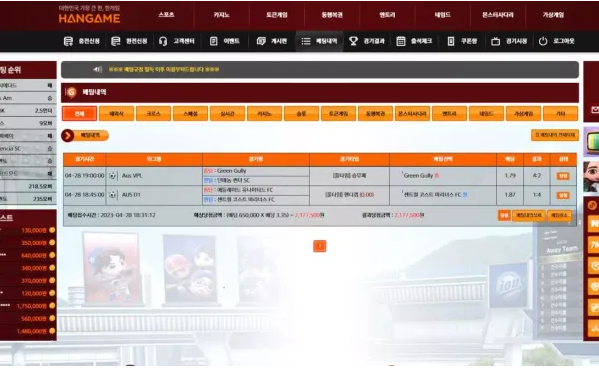
Task: Click the Aus VPL league cell
Action: [x=154, y=176]
